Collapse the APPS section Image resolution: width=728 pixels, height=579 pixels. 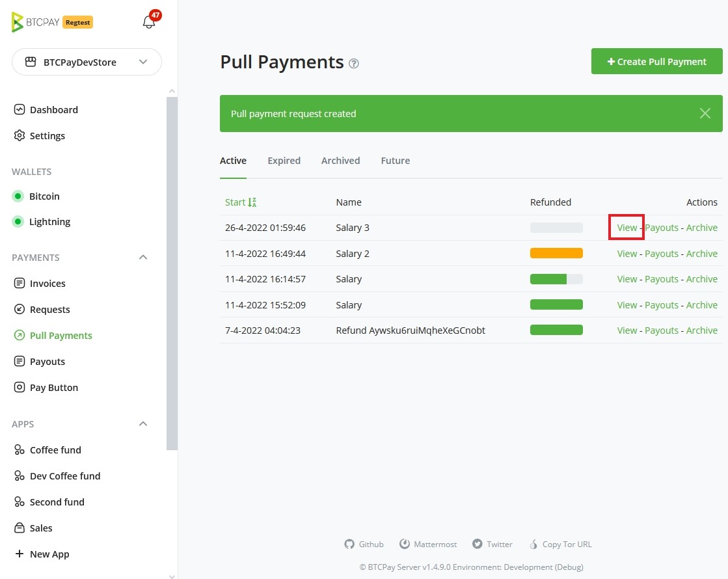[x=142, y=424]
